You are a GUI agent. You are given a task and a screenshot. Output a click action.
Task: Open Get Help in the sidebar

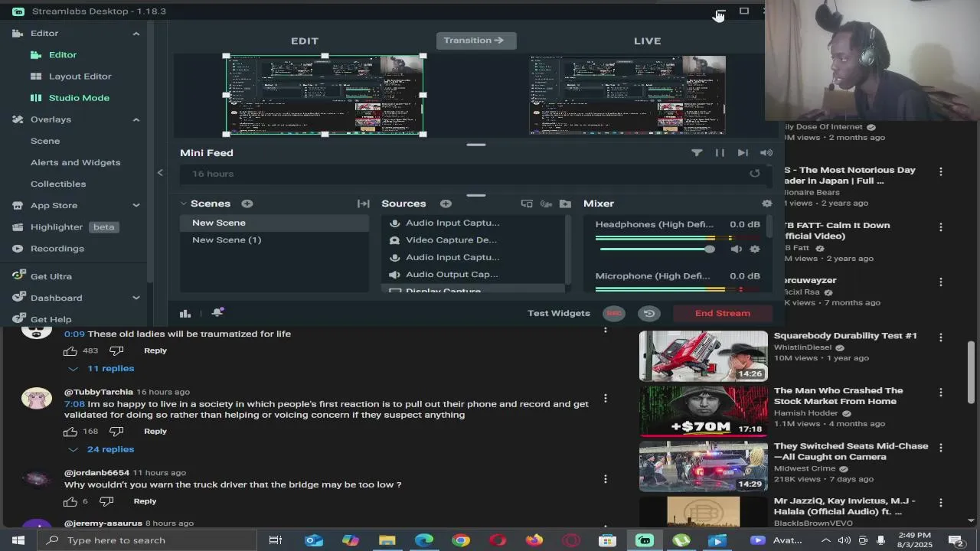click(x=51, y=319)
